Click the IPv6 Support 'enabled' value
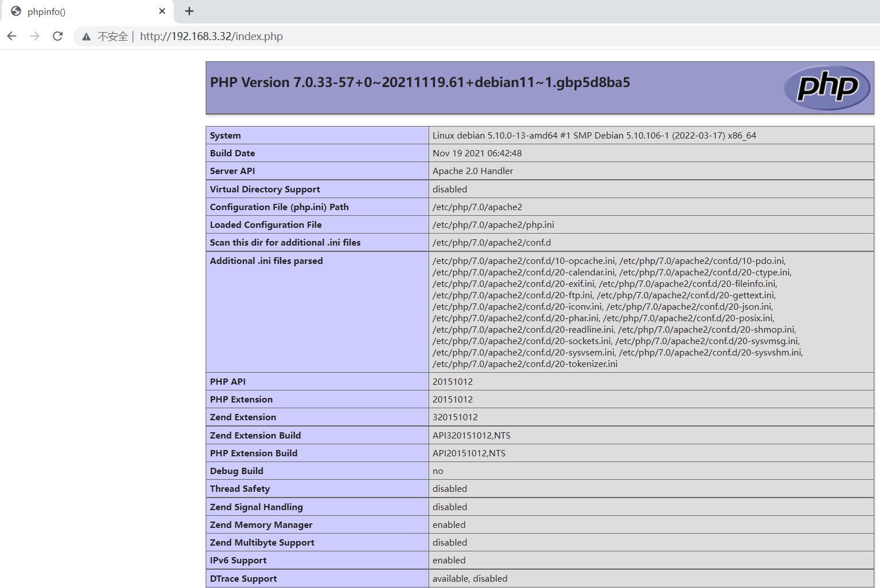The width and height of the screenshot is (880, 588). click(449, 561)
